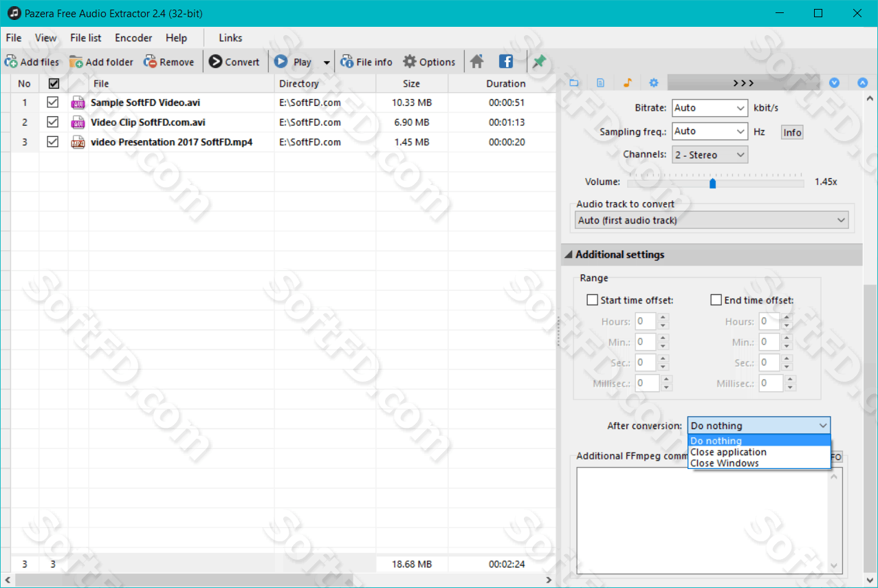Open the blue gear tab icon
878x588 pixels.
click(654, 83)
